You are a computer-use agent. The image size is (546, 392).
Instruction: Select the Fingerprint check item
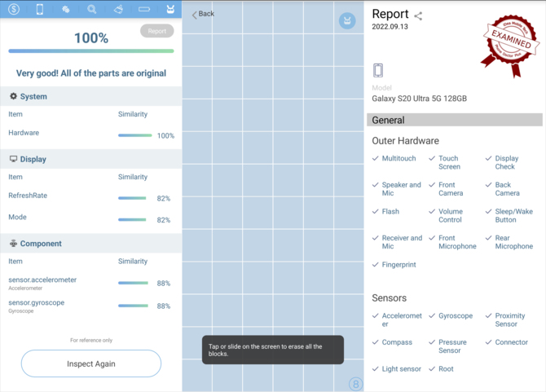click(x=398, y=265)
